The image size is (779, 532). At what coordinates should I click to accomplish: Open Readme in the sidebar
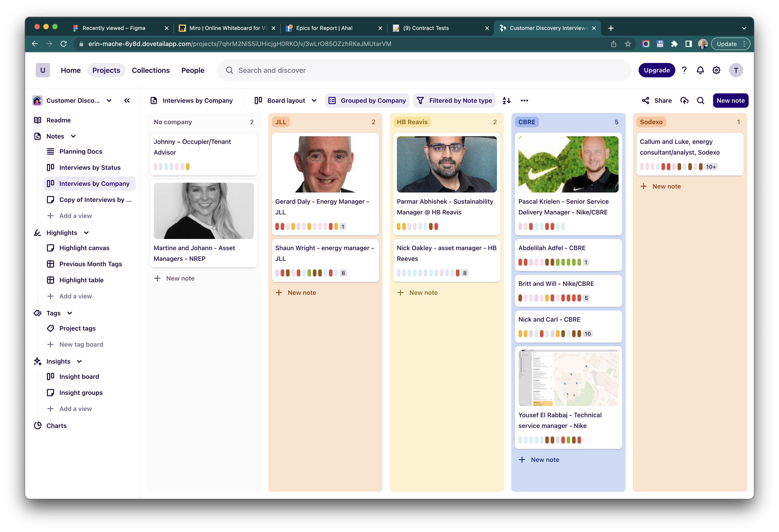[58, 120]
